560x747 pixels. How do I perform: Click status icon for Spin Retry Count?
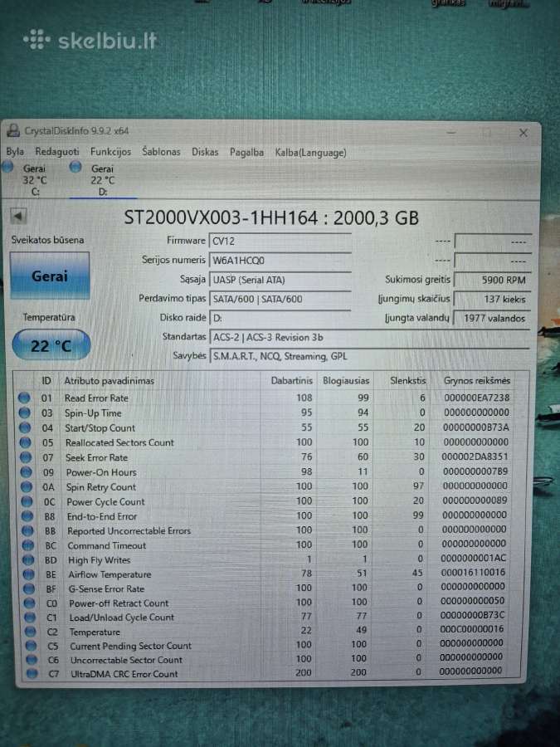coord(27,486)
